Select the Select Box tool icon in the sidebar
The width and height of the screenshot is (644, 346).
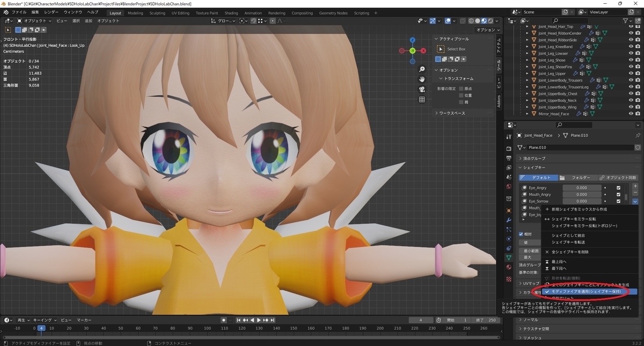click(441, 49)
